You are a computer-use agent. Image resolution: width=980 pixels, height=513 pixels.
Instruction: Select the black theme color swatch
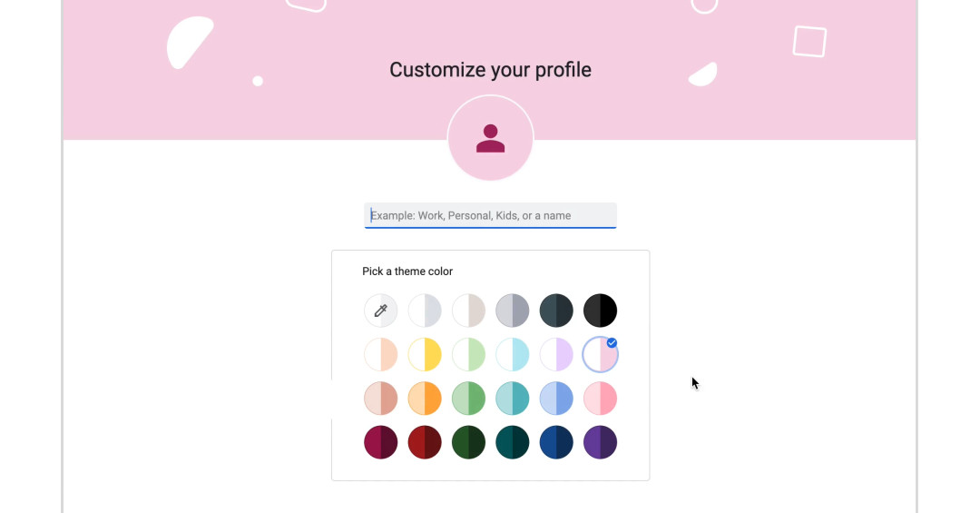pyautogui.click(x=600, y=311)
